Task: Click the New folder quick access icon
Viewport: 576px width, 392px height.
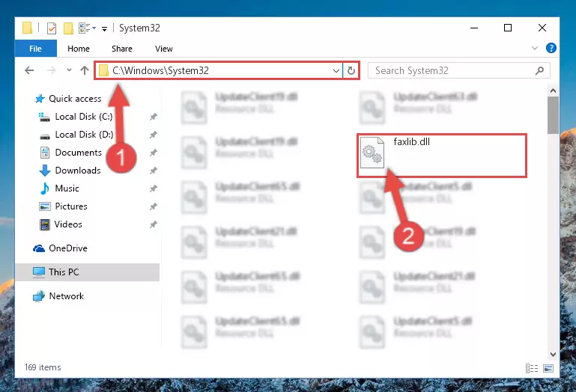Action: pyautogui.click(x=68, y=28)
